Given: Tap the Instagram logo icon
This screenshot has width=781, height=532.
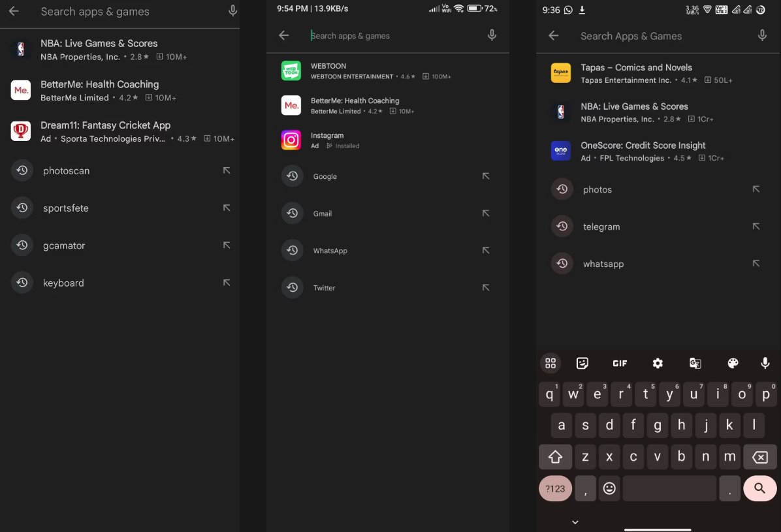Looking at the screenshot, I should [291, 140].
